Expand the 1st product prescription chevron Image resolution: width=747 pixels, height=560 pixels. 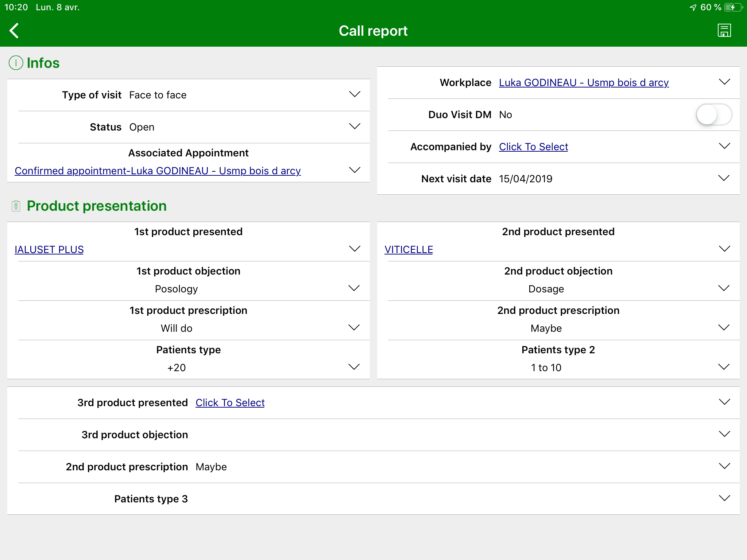[x=354, y=328]
